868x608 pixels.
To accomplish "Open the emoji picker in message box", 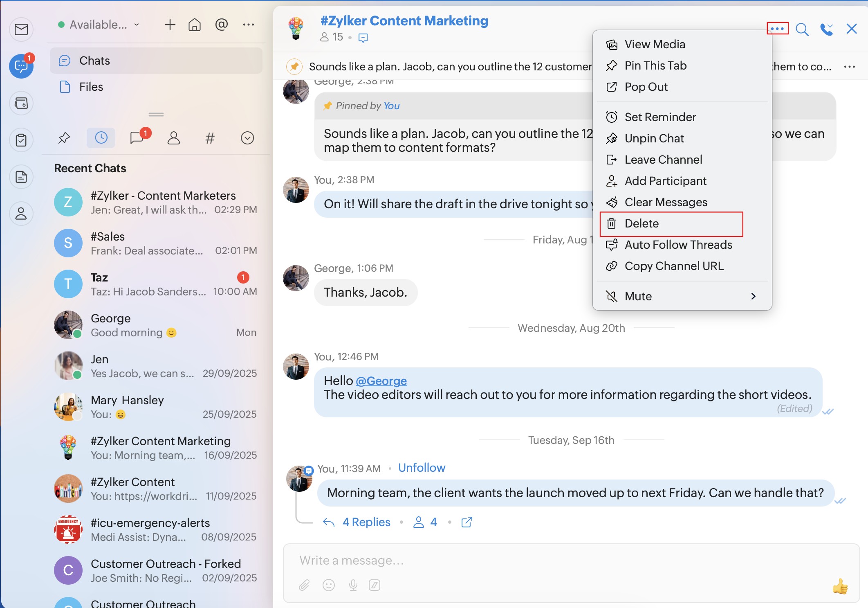I will 329,585.
